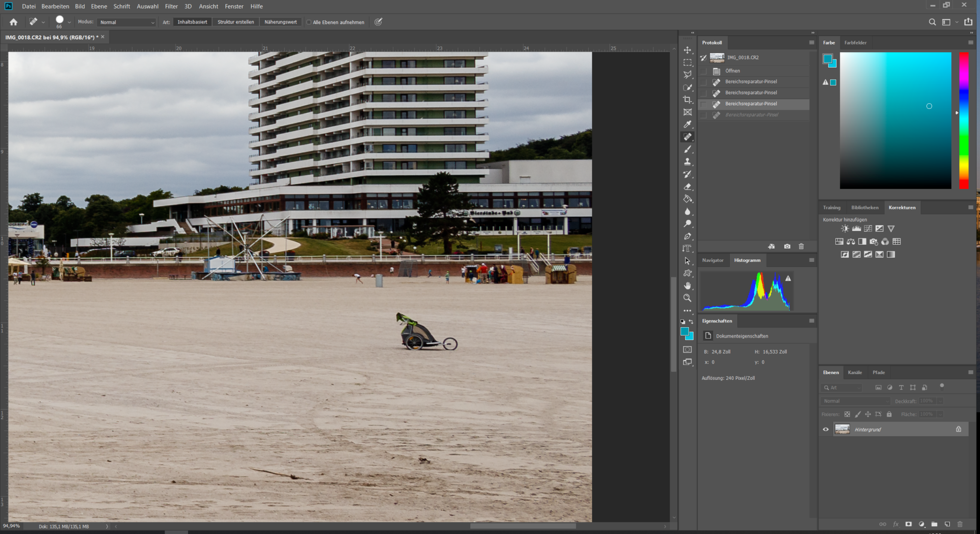Select the Path Selection tool

(688, 261)
